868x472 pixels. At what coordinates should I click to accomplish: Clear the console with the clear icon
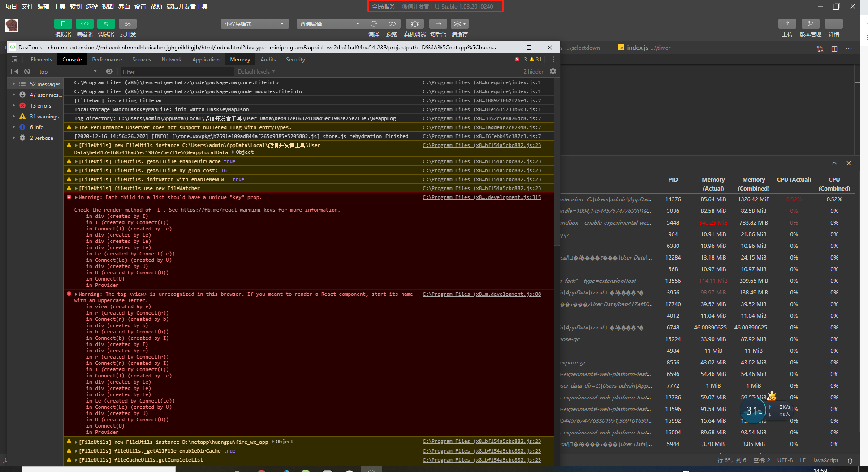pos(27,72)
